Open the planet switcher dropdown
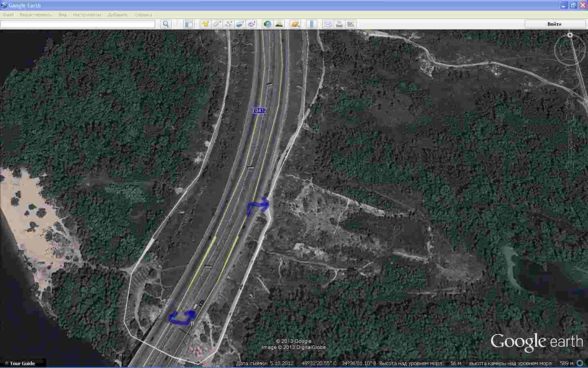The width and height of the screenshot is (588, 368). click(x=295, y=24)
